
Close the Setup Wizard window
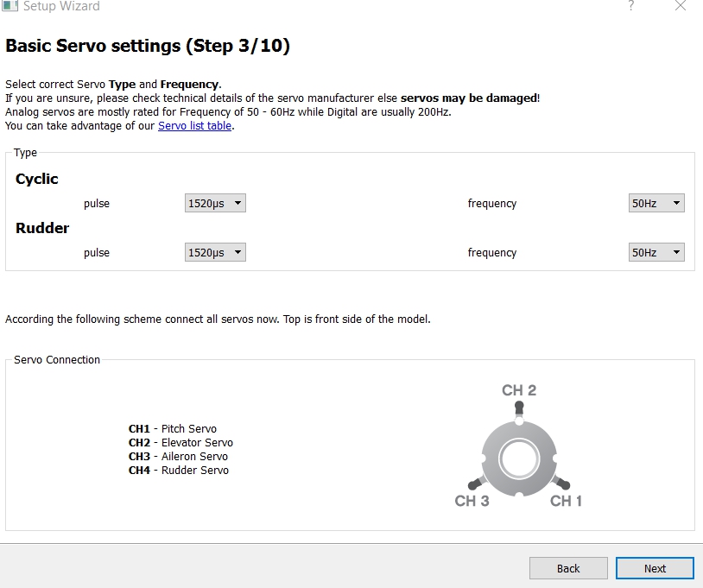[681, 6]
